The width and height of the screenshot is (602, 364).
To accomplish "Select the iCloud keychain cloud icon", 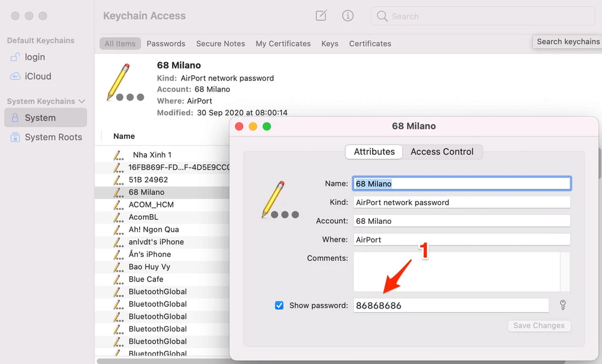I will pyautogui.click(x=16, y=76).
